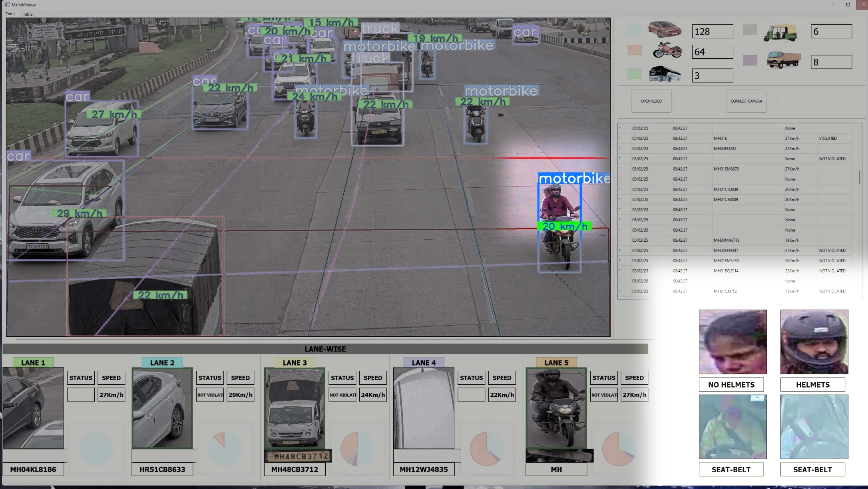868x489 pixels.
Task: Select Tab 1
Action: 10,14
